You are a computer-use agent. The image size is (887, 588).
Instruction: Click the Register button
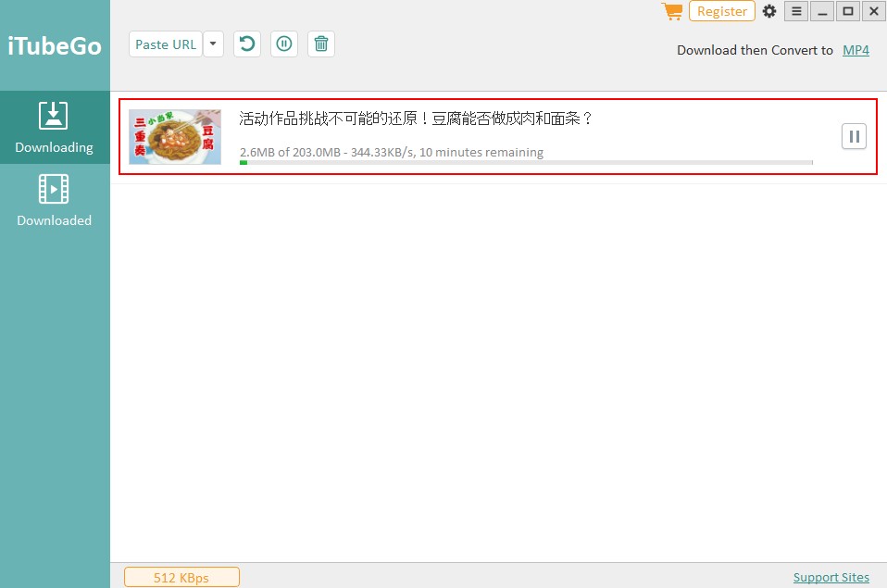(722, 11)
